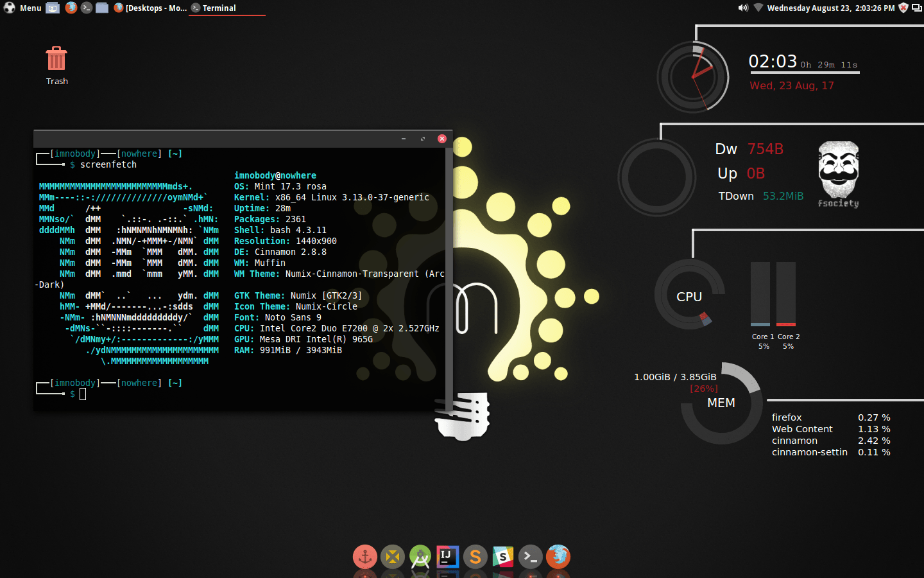Open the network applet in the system tray
Image resolution: width=924 pixels, height=578 pixels.
coord(758,8)
